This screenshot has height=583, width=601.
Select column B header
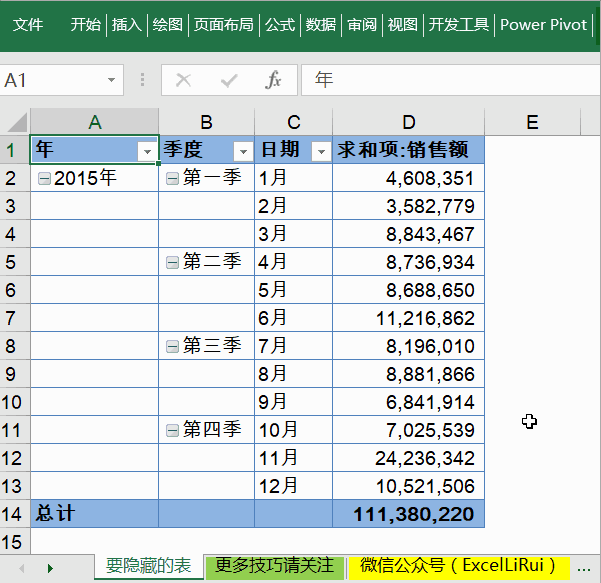[207, 122]
